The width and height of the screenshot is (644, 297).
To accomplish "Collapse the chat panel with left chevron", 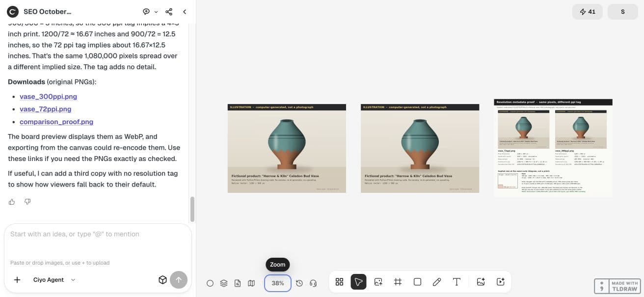I will (185, 11).
